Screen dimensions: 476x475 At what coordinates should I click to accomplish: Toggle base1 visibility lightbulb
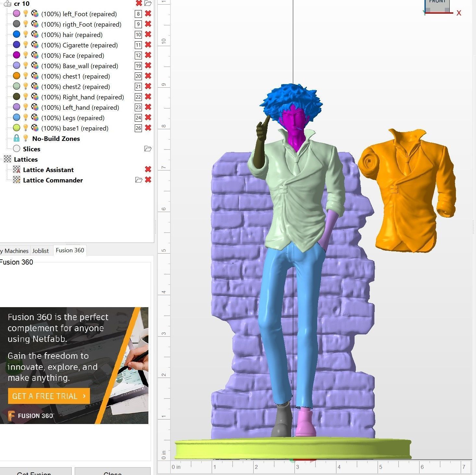coord(26,128)
